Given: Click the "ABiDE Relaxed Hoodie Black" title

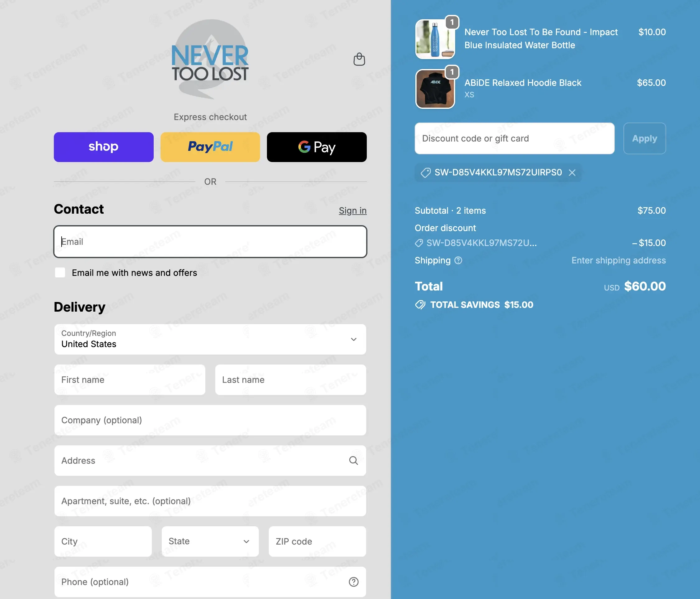Looking at the screenshot, I should (x=523, y=83).
